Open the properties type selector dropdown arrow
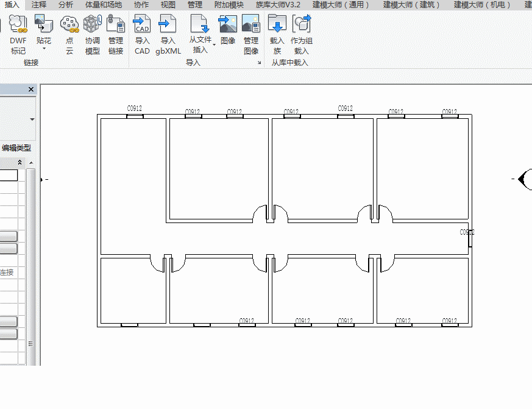 click(x=32, y=119)
